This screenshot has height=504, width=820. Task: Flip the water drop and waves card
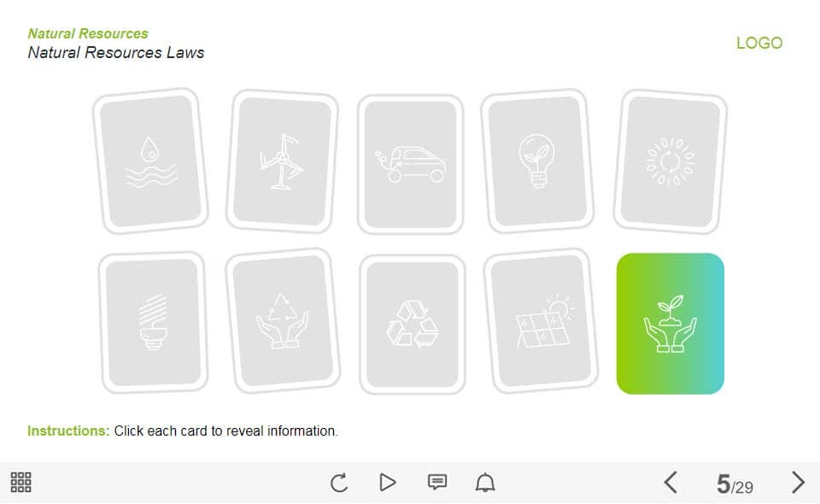point(150,161)
